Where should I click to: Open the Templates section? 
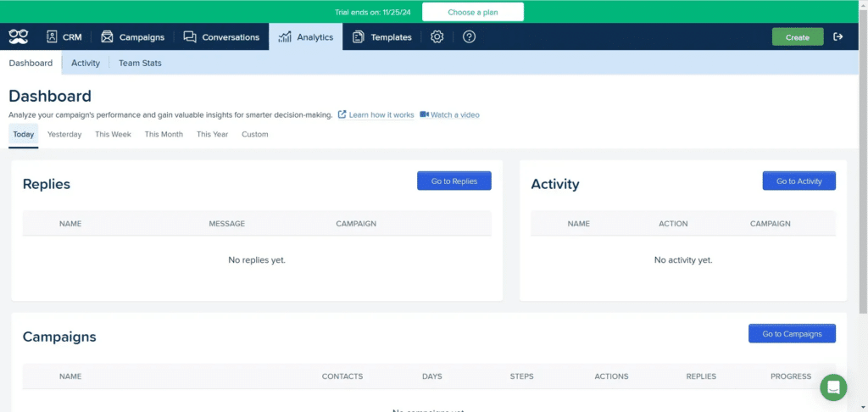point(382,37)
